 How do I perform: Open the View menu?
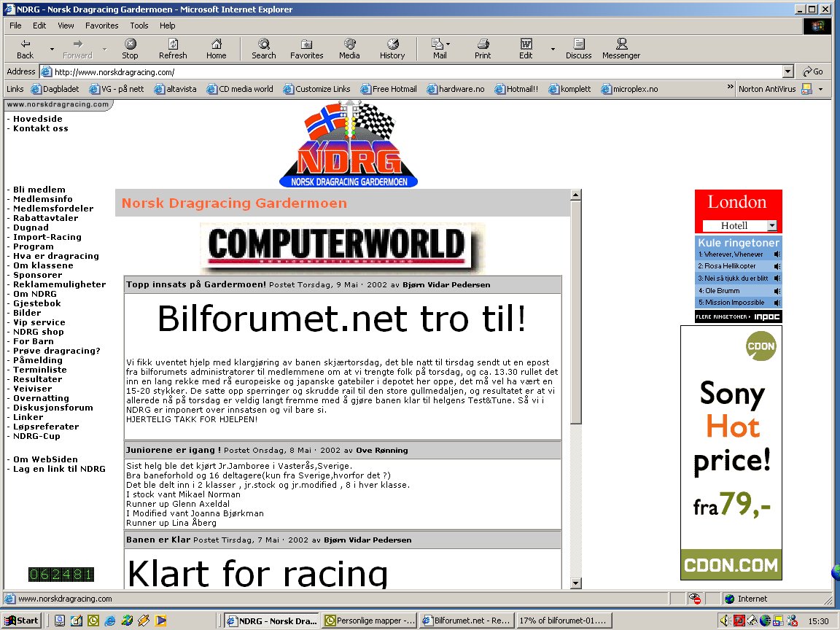point(66,26)
